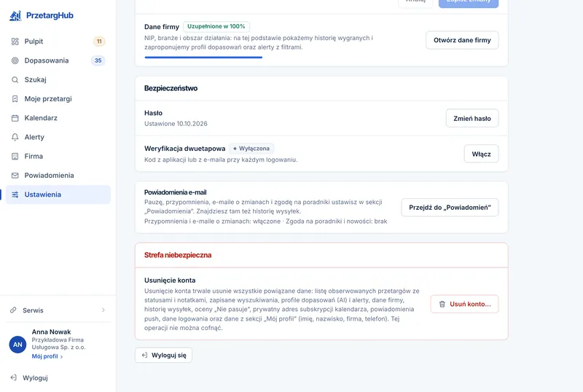Click the Szukaj magnifier icon
Screen dimensions: 583x392
tap(15, 79)
